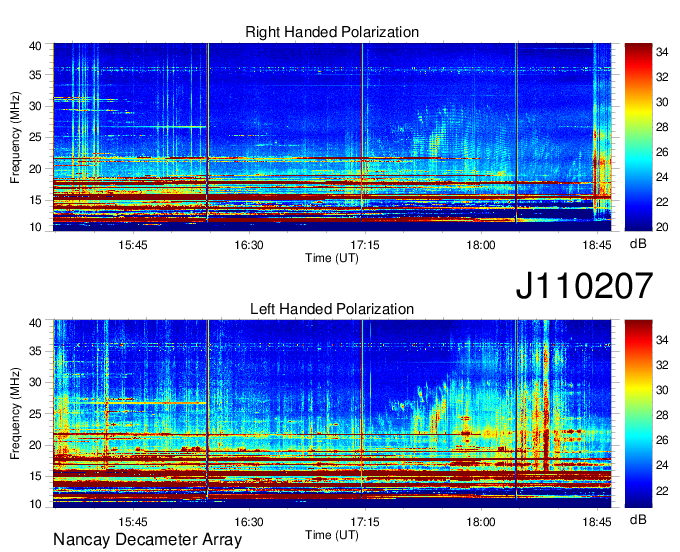This screenshot has width=680, height=552.
Task: Click the 10 frequency tick on lower plot
Action: tap(35, 504)
